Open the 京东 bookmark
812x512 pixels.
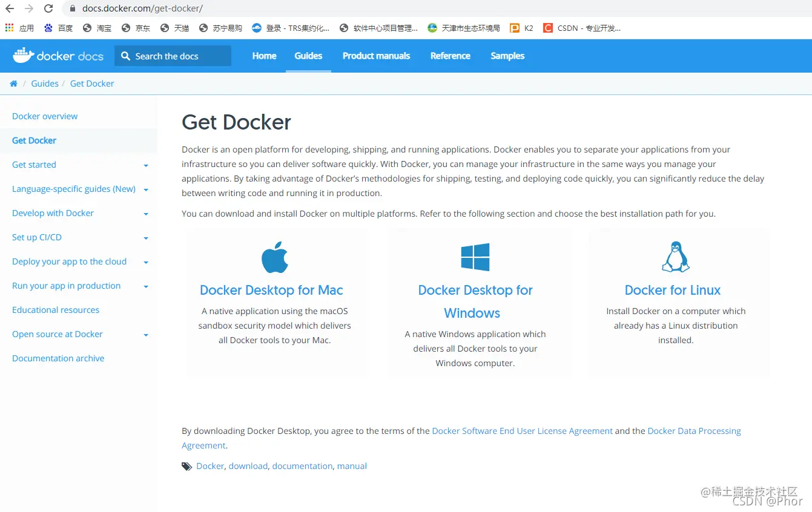(136, 28)
